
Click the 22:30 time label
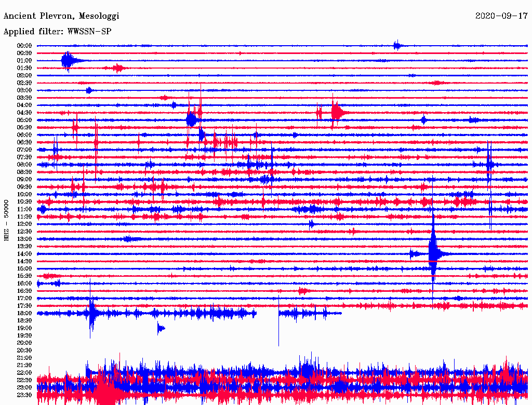click(24, 380)
